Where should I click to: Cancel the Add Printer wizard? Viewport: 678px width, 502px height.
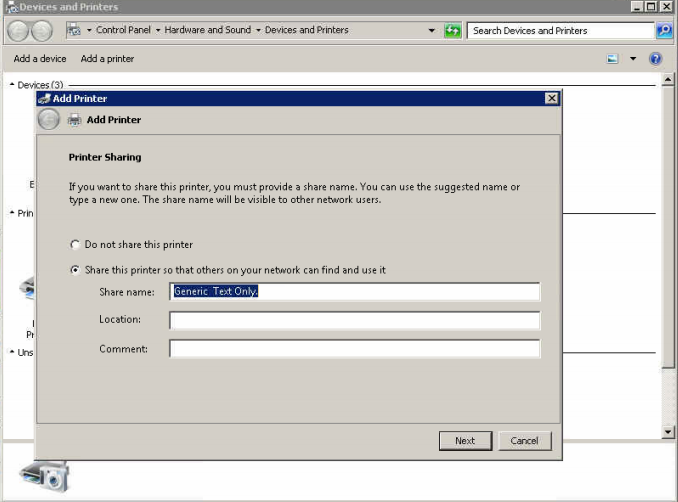(x=524, y=441)
